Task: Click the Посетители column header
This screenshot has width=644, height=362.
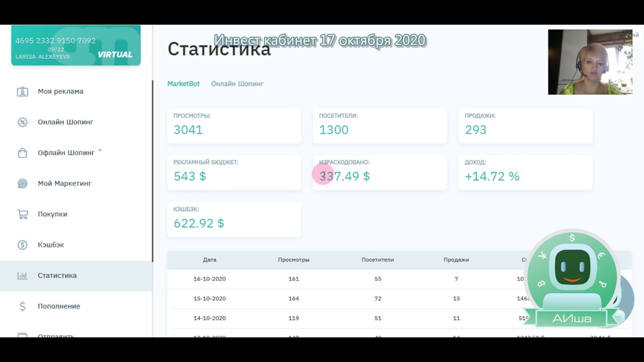Action: [378, 260]
